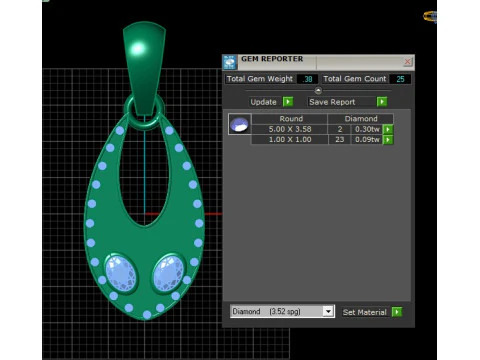Click the Round column header
Viewport: 480px width, 360px height.
tap(291, 119)
